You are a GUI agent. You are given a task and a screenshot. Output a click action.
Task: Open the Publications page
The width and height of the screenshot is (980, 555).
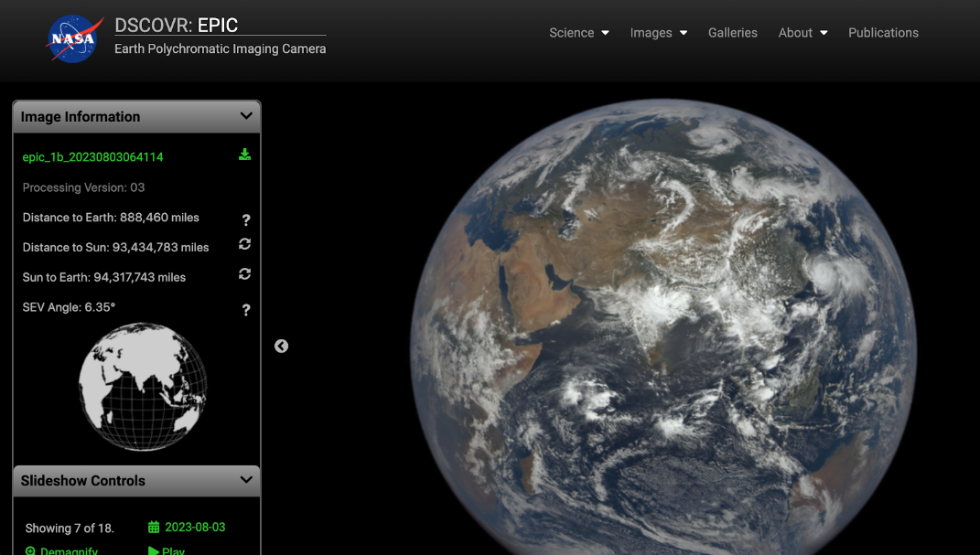tap(883, 32)
